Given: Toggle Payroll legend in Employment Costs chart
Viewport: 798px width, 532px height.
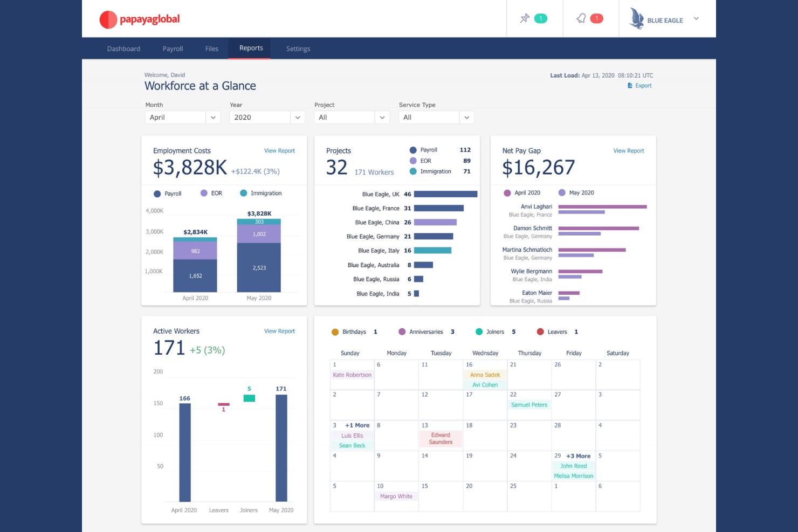Looking at the screenshot, I should pyautogui.click(x=168, y=194).
